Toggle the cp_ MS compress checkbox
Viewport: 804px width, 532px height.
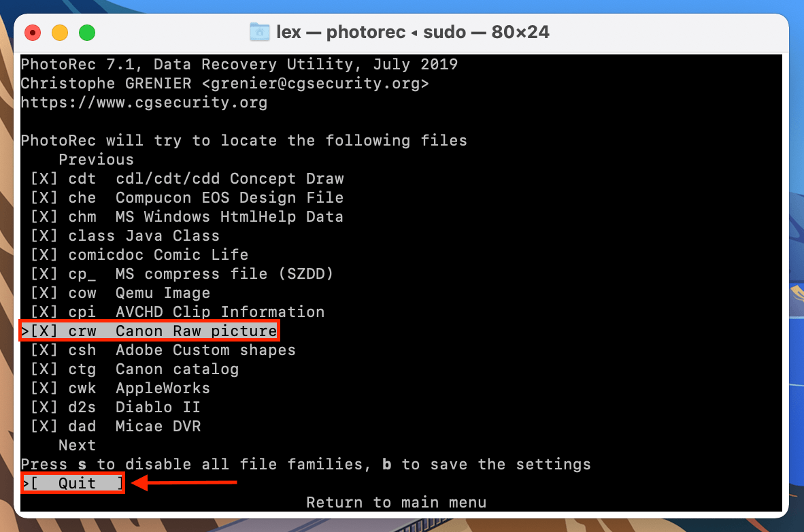tap(44, 273)
